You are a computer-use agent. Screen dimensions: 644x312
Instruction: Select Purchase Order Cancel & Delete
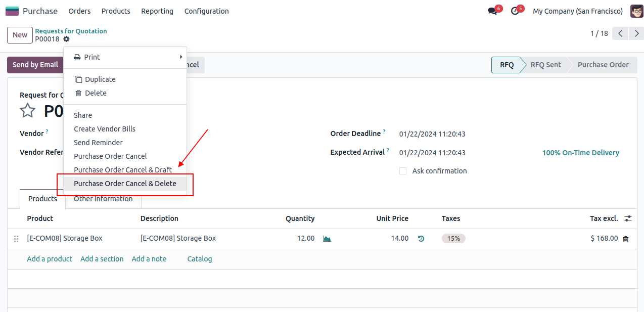click(125, 184)
